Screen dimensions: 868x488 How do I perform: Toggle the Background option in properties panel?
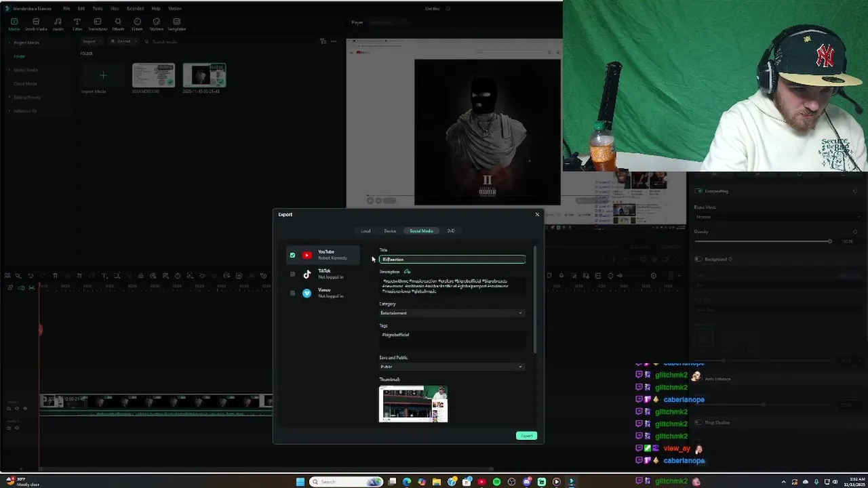[x=698, y=259]
